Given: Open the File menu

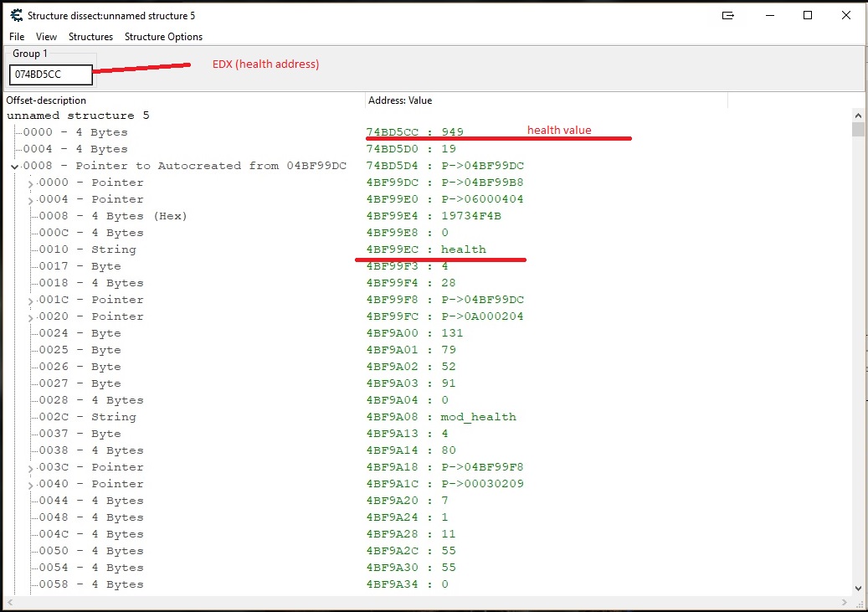Looking at the screenshot, I should pyautogui.click(x=17, y=37).
